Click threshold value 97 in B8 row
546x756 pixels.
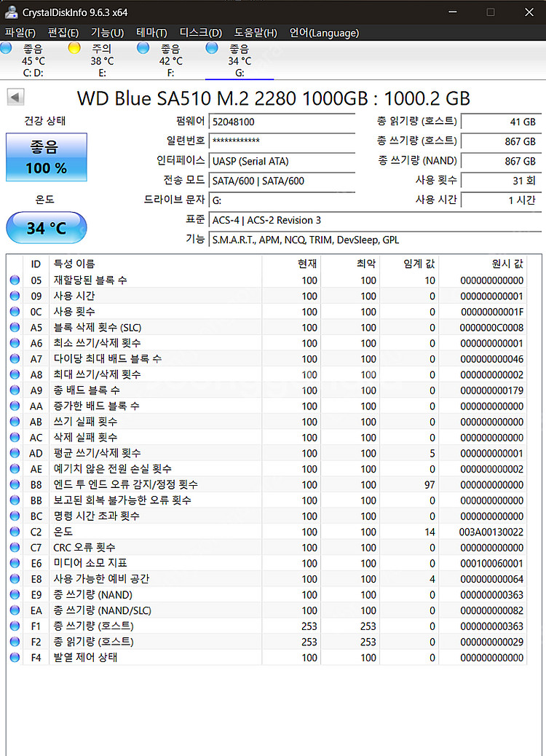tap(430, 484)
